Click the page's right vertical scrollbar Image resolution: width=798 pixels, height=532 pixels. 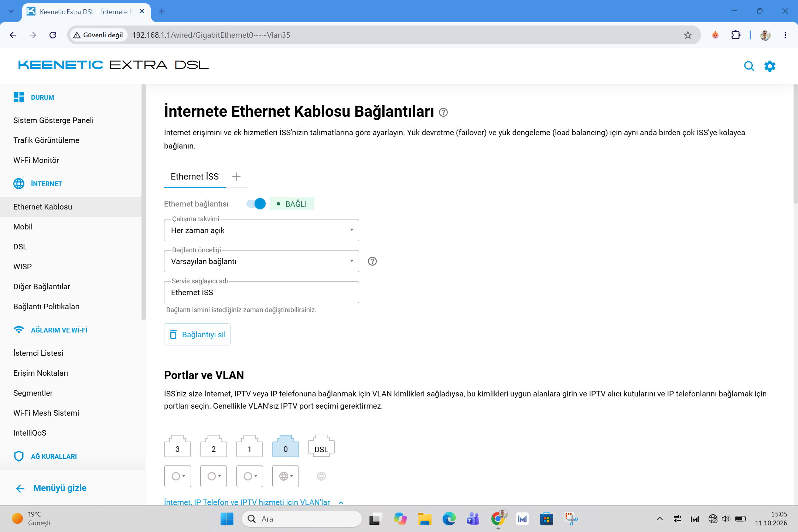[795, 144]
